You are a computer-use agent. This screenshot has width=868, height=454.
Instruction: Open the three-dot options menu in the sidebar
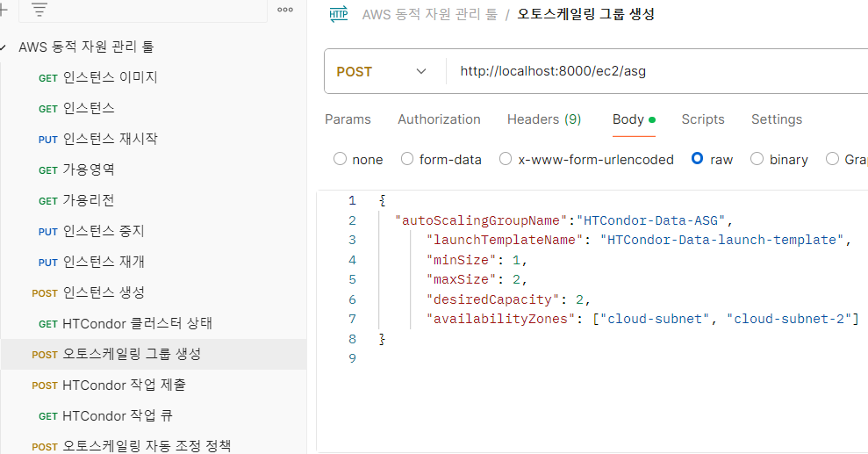(284, 10)
